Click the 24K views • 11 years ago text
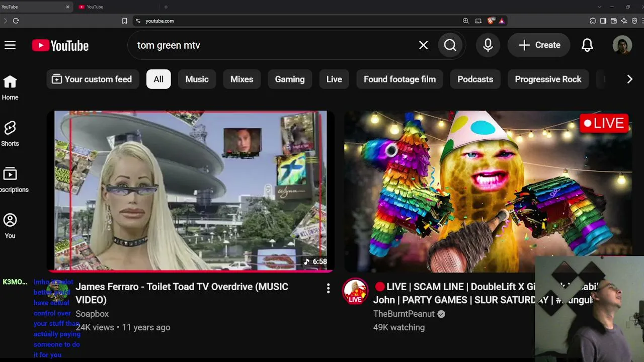The width and height of the screenshot is (644, 362). [x=123, y=327]
